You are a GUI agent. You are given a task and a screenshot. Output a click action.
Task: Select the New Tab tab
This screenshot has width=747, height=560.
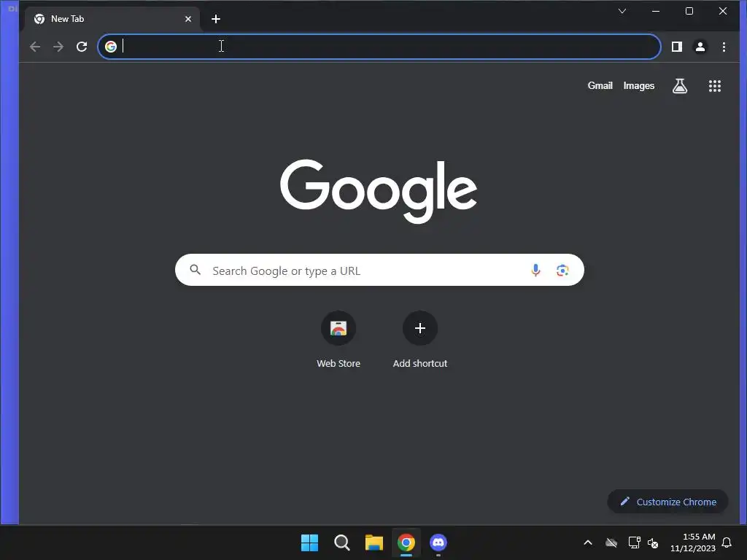112,19
